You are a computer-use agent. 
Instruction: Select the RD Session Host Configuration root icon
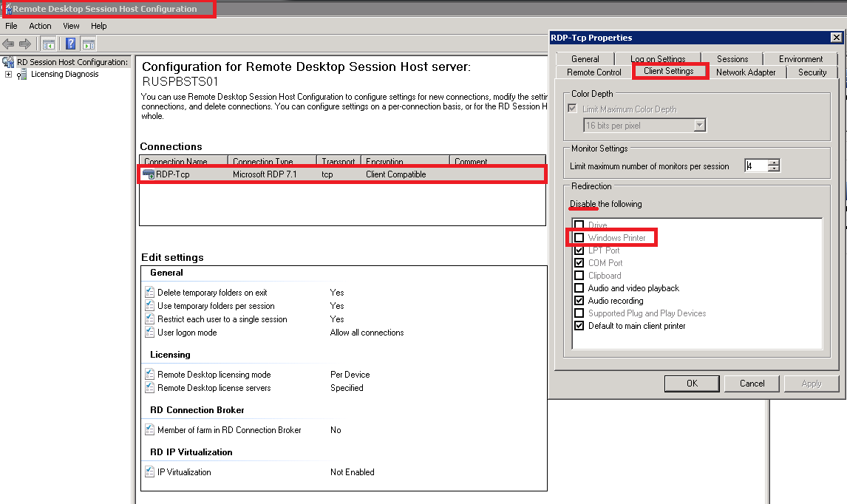pos(9,62)
